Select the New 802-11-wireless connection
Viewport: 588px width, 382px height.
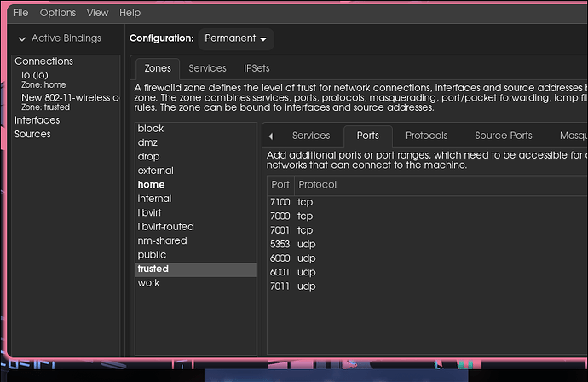pyautogui.click(x=66, y=102)
